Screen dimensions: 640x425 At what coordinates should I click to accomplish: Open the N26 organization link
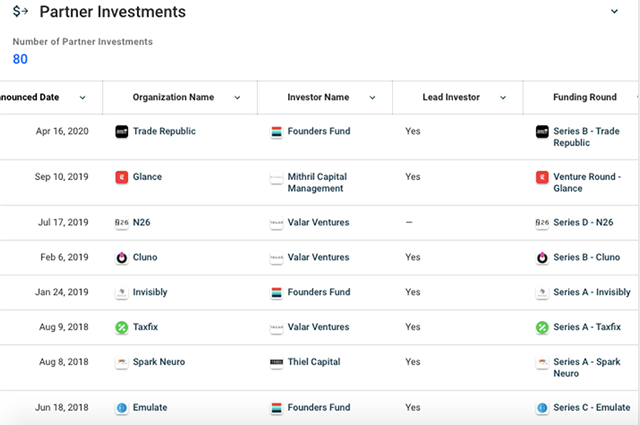142,222
